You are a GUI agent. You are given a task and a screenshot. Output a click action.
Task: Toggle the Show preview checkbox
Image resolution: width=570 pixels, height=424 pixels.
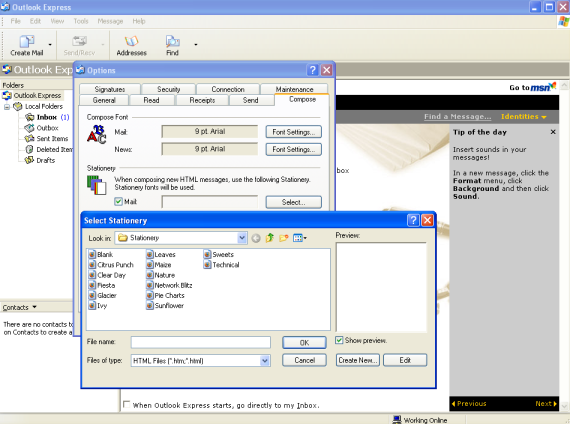(x=339, y=340)
